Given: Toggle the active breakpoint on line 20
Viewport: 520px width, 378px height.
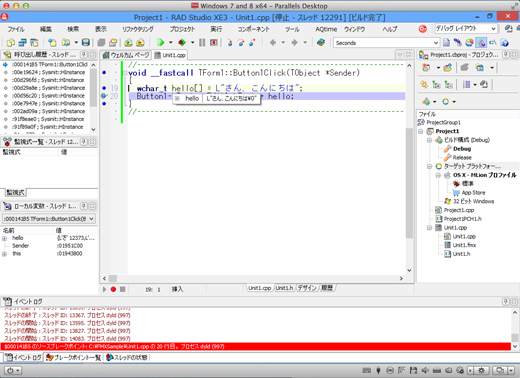Looking at the screenshot, I should (104, 96).
